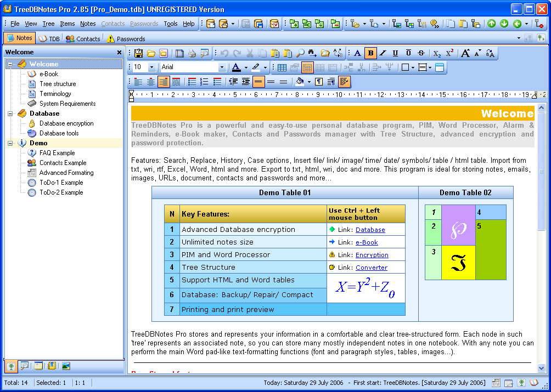Click the Insert table icon
This screenshot has height=392, width=551.
click(x=282, y=67)
